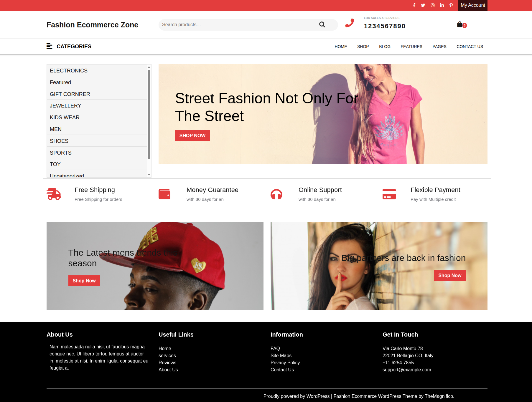
Task: Open the shopping bag cart icon
Action: (x=460, y=25)
